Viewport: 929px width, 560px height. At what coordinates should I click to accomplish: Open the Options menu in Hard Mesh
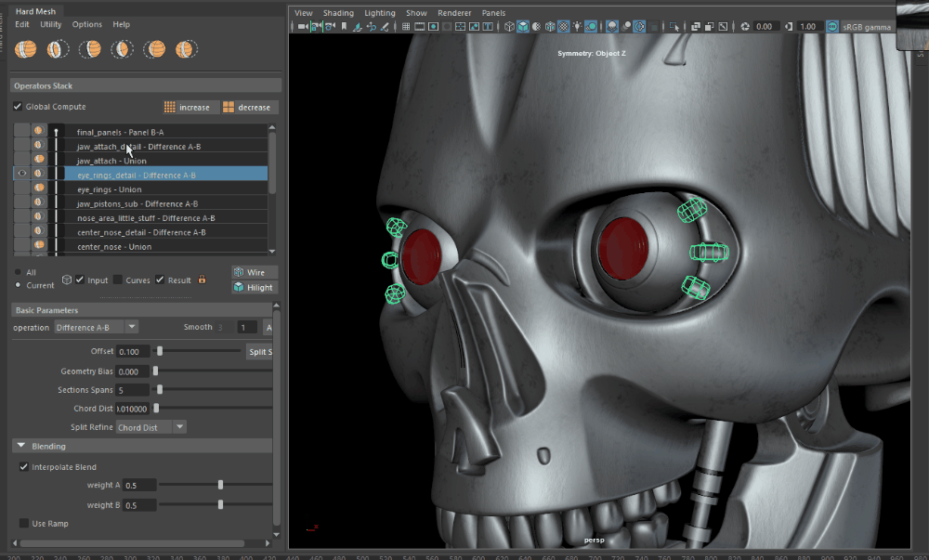tap(87, 24)
